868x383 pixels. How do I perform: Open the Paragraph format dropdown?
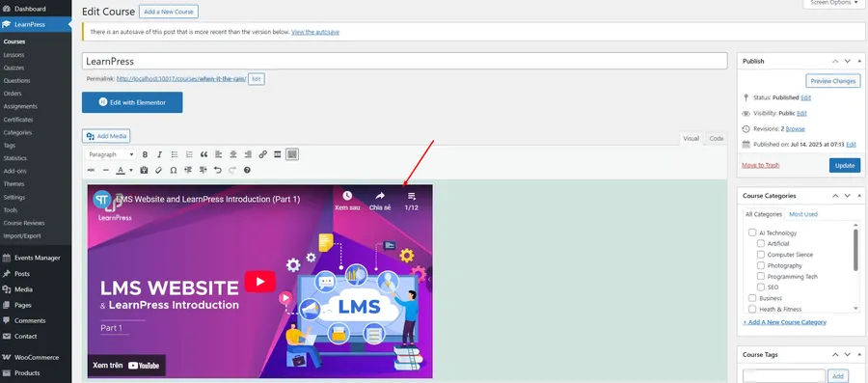pos(111,154)
